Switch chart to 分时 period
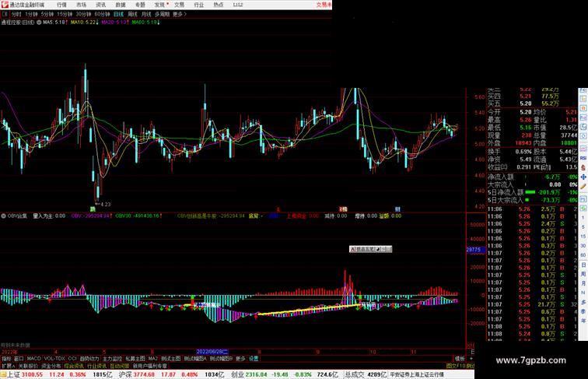This screenshot has width=588, height=379. (16, 14)
